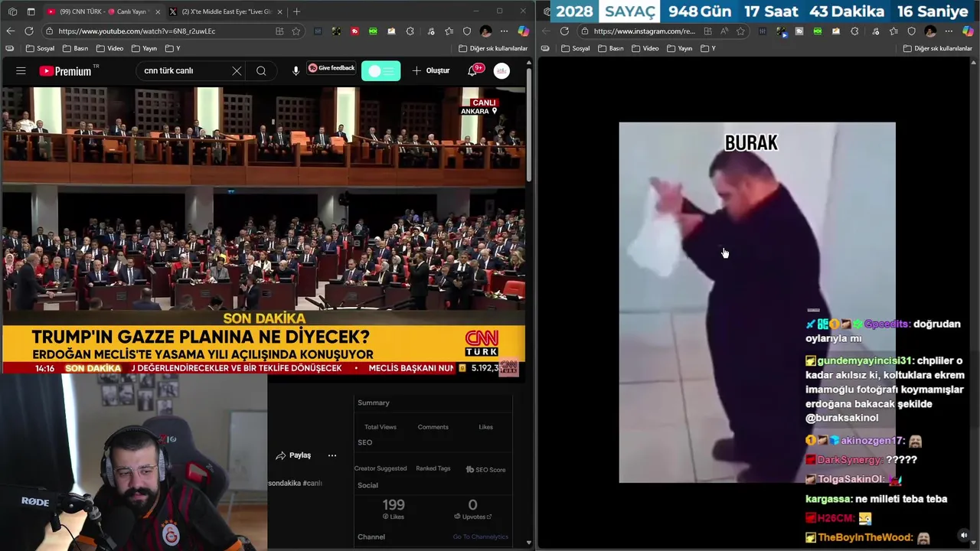Select Creator Suggested tags section
This screenshot has height=551, width=980.
click(x=381, y=468)
